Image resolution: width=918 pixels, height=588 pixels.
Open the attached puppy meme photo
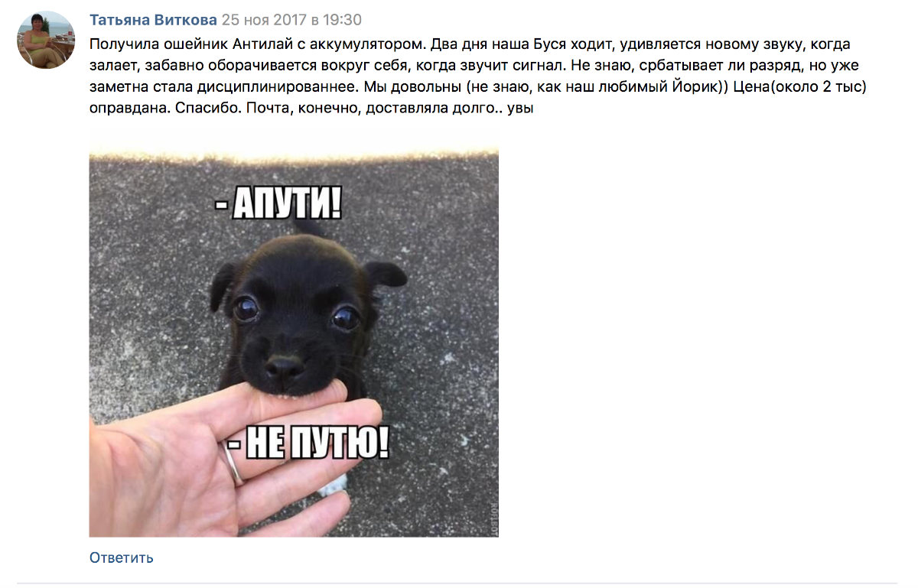[294, 333]
